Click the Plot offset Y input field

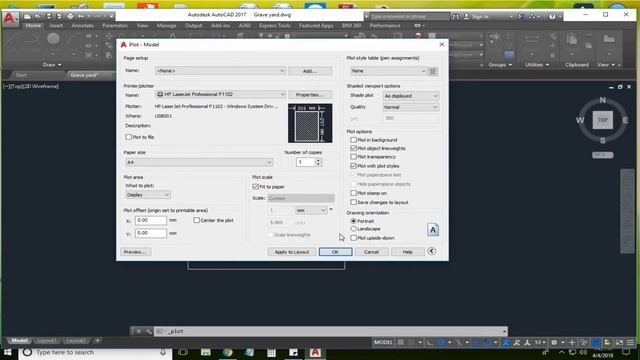(x=151, y=233)
